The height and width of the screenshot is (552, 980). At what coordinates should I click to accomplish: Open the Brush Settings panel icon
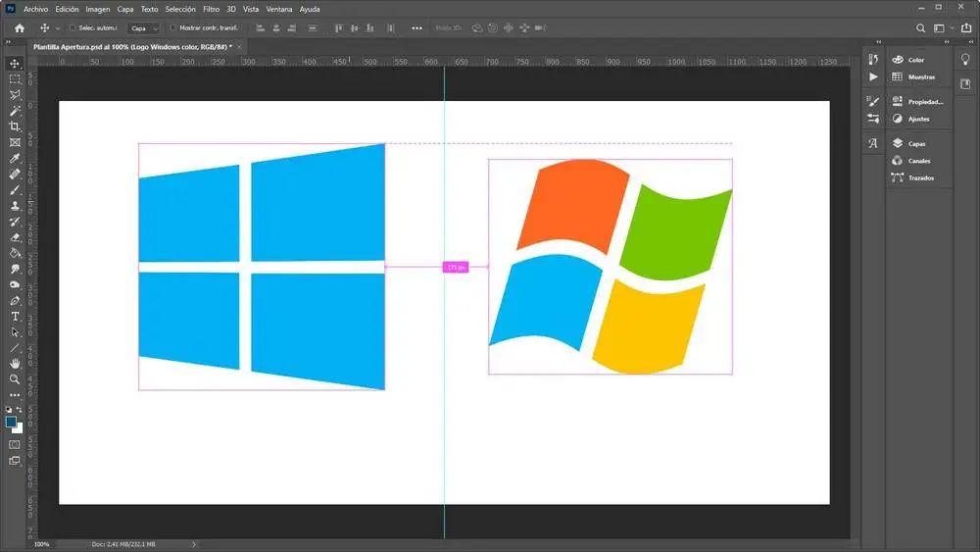click(x=873, y=101)
